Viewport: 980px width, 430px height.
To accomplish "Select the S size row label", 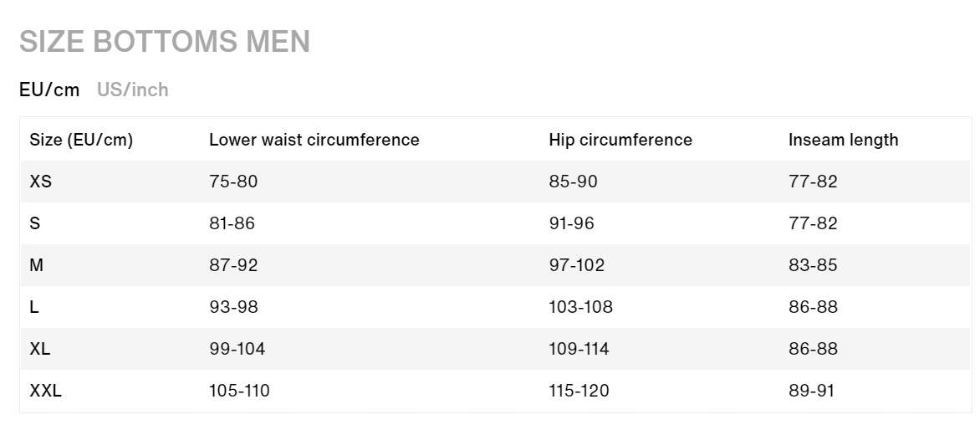I will pyautogui.click(x=35, y=223).
